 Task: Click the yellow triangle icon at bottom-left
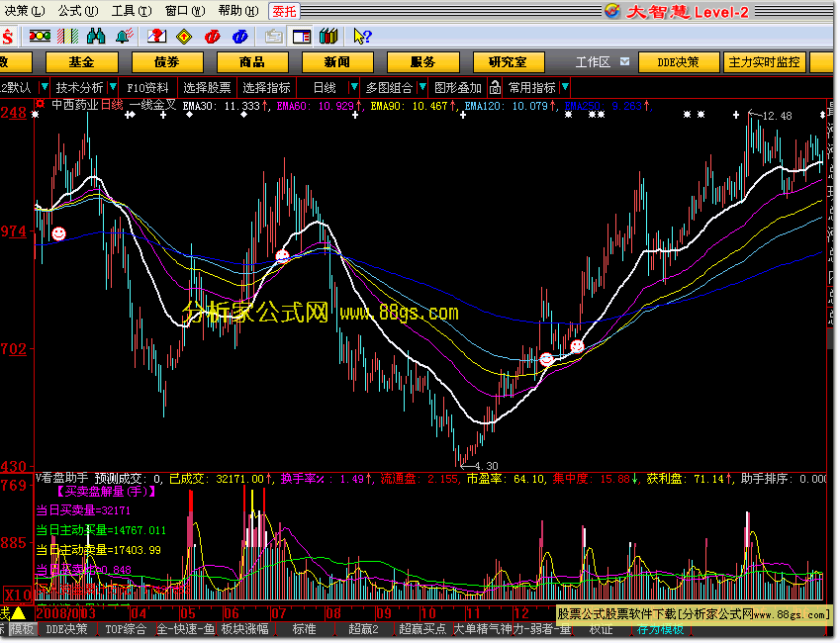pos(19,612)
